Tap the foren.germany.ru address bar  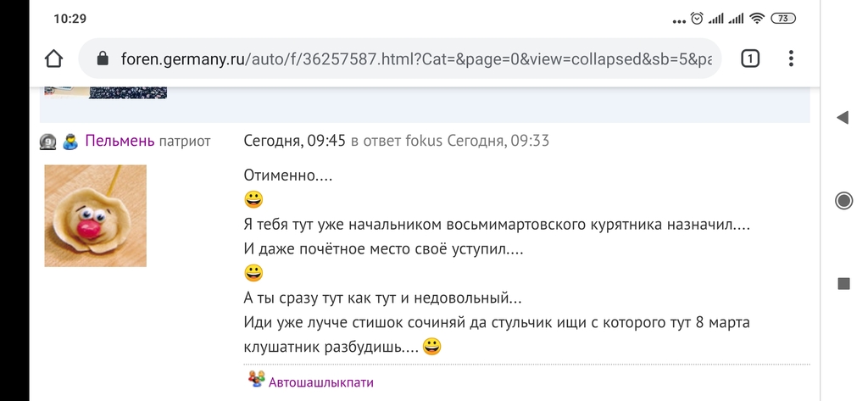click(x=420, y=58)
